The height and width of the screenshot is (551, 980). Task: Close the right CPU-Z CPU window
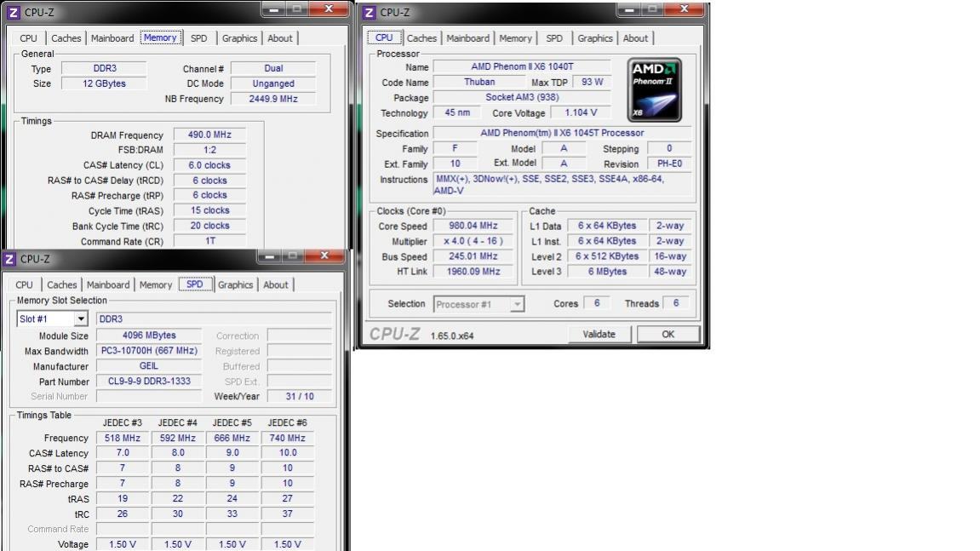point(684,9)
